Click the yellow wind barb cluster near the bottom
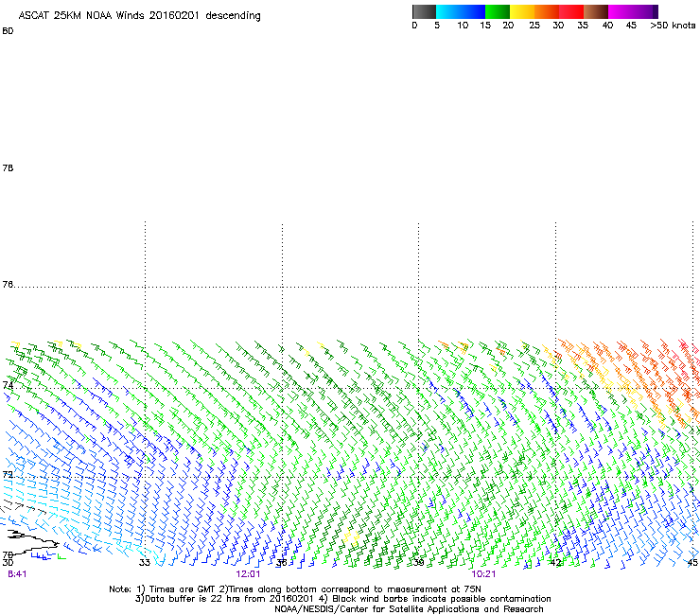 coord(351,536)
